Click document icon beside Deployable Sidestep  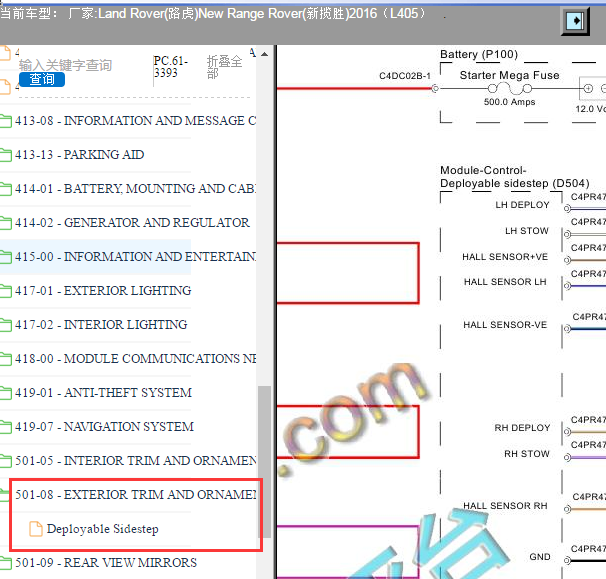(x=36, y=529)
